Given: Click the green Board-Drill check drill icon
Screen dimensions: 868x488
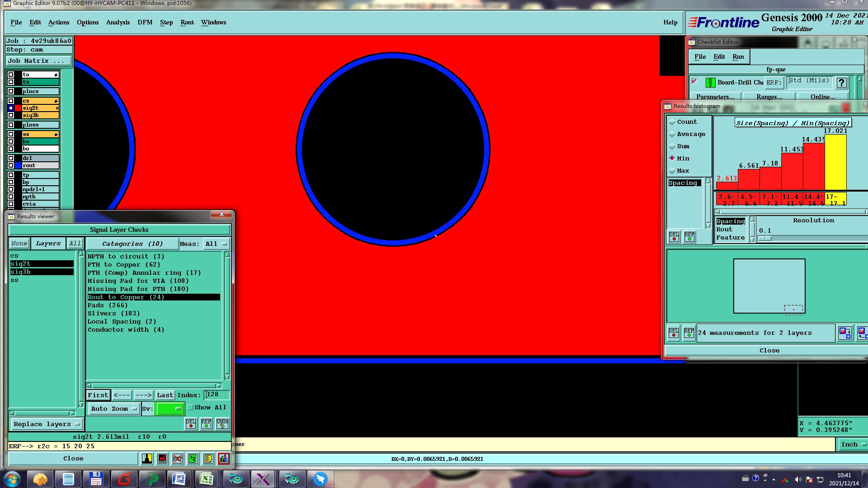Looking at the screenshot, I should point(710,83).
